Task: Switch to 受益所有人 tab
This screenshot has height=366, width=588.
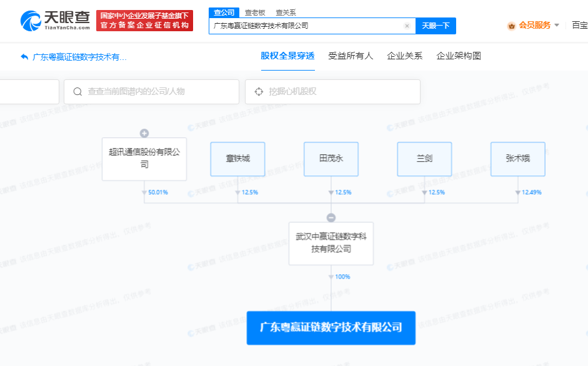Action: click(x=351, y=56)
